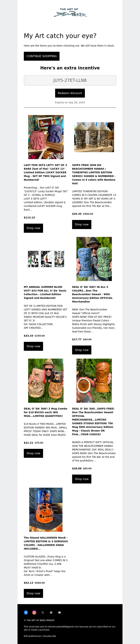Shop now for the $21.21 two mug combo
Viewport: 140px width, 644px height.
pyautogui.click(x=33, y=453)
